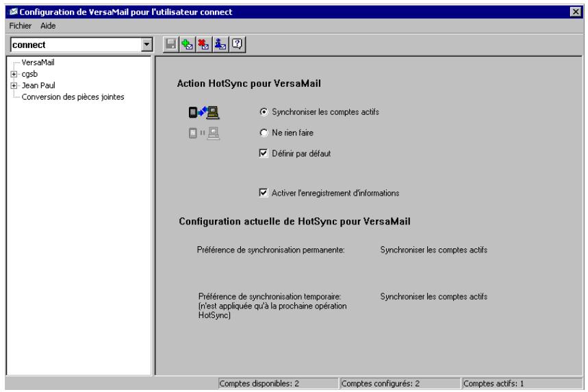Screen dimensions: 588x392
Task: Toggle Définir par défaut checkbox
Action: point(264,153)
